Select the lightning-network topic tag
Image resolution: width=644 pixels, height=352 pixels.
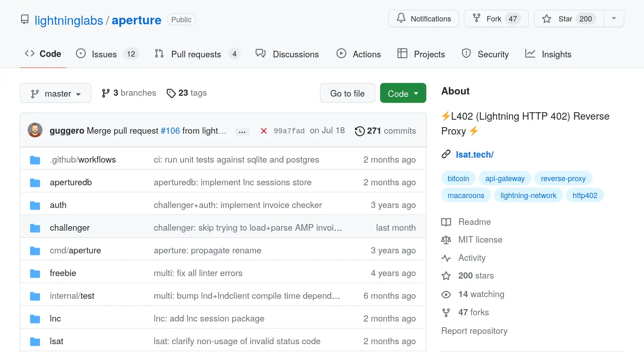pyautogui.click(x=528, y=195)
